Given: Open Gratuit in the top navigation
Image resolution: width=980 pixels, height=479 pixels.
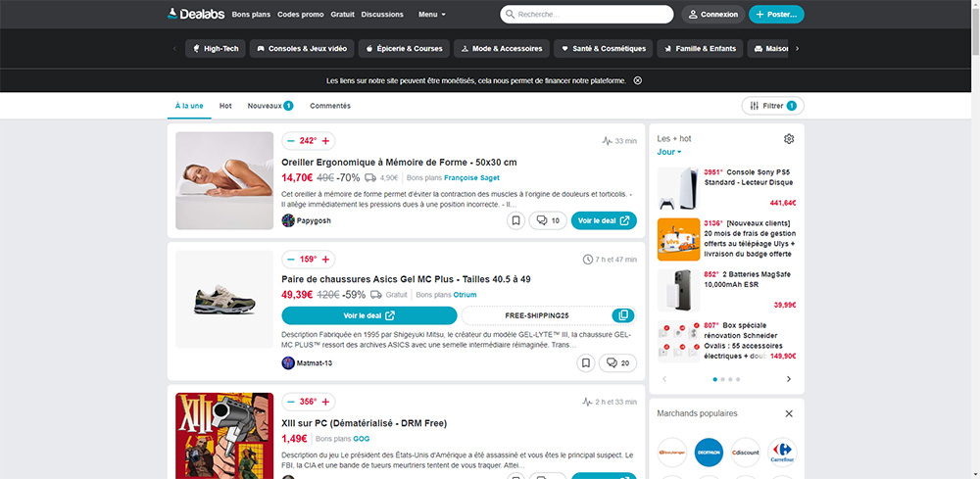Looking at the screenshot, I should [342, 15].
